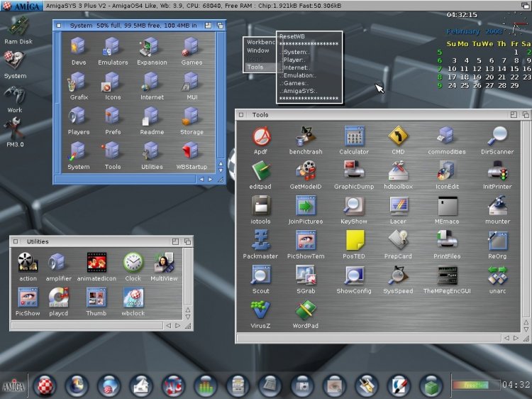
Task: Click the camera dock icon
Action: [x=301, y=386]
